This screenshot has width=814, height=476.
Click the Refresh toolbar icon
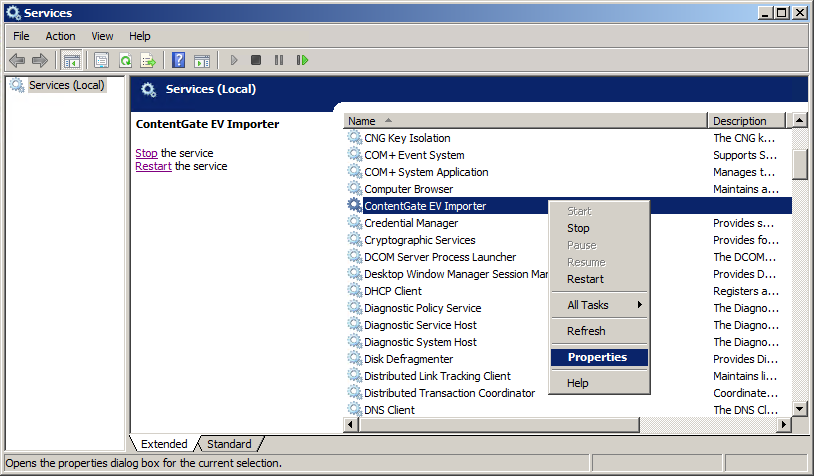pyautogui.click(x=125, y=60)
